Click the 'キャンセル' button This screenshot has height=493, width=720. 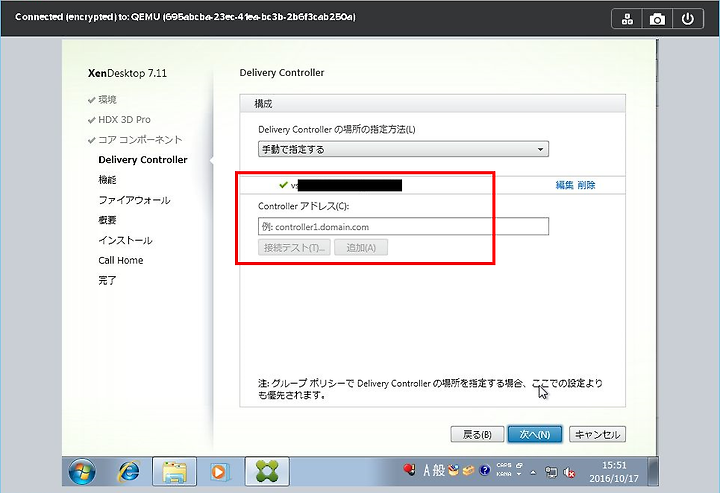pos(597,434)
